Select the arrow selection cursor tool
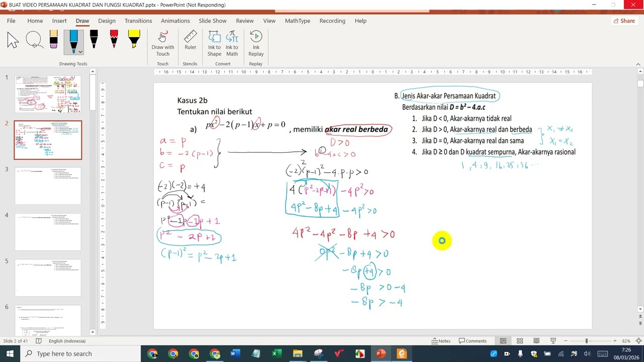 [13, 40]
